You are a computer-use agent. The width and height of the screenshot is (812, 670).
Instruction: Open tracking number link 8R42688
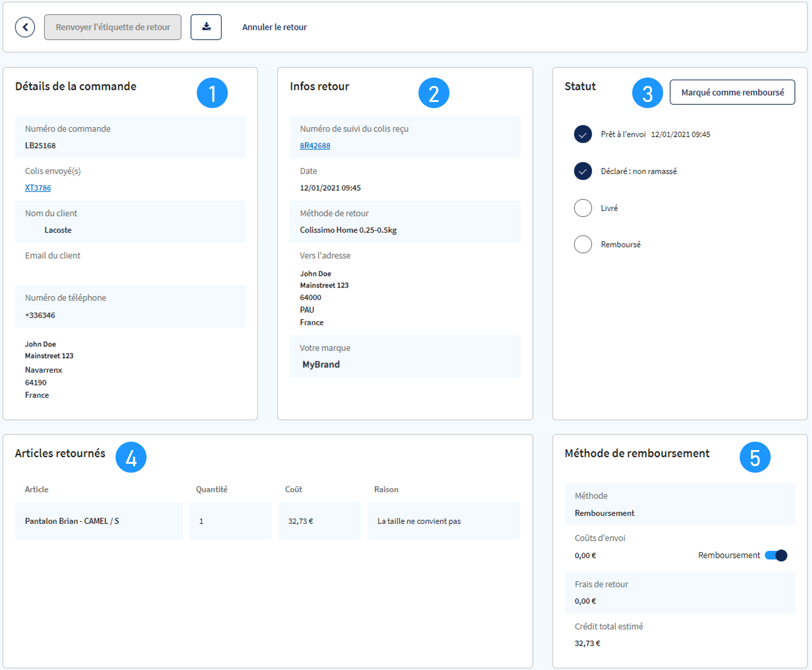click(x=315, y=146)
